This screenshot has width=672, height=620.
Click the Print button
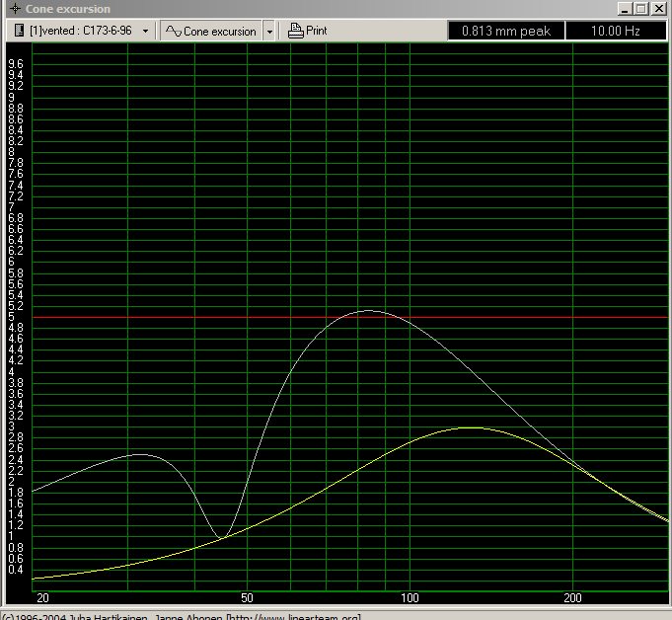[307, 31]
